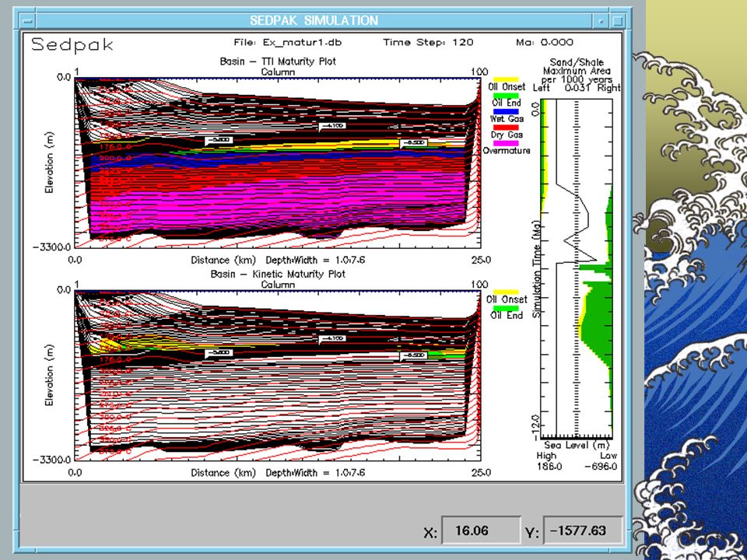
Task: Click the "25.0" distance value under the TTI plot
Action: point(481,261)
